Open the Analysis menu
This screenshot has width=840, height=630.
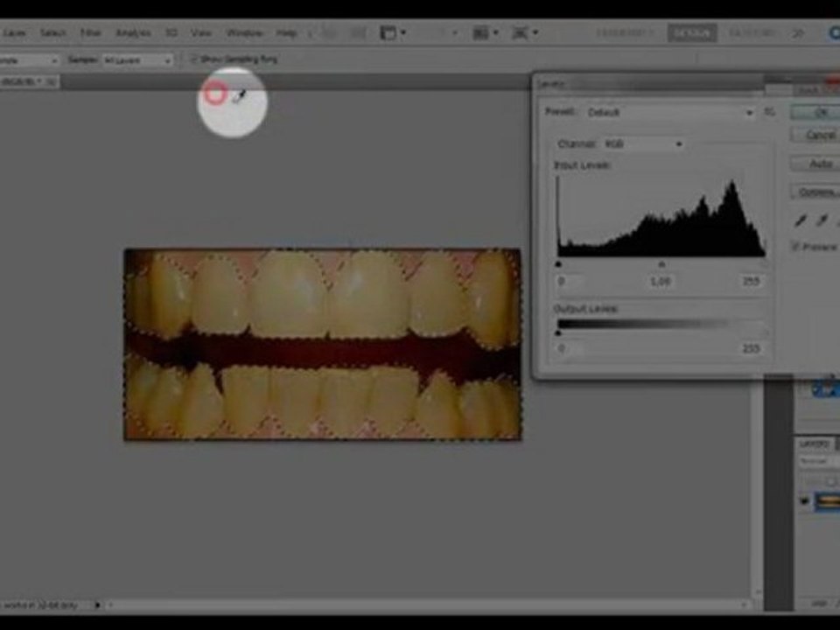tap(133, 33)
